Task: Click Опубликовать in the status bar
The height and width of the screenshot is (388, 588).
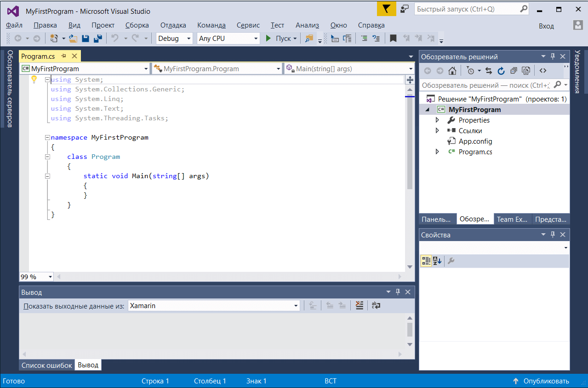Action: pos(541,381)
